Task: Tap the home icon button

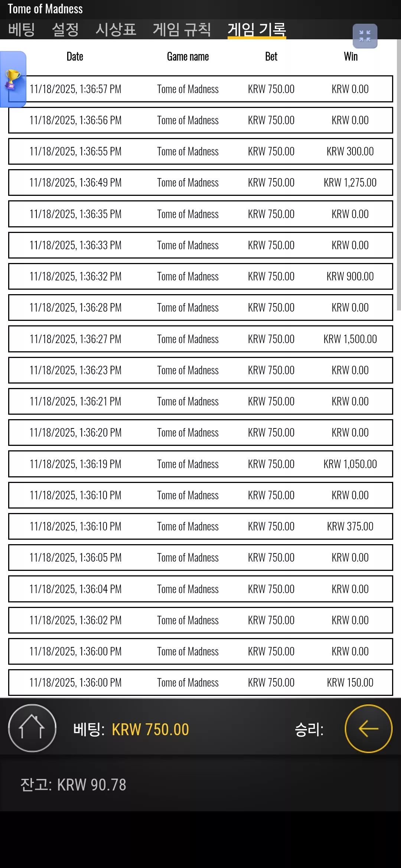Action: (x=32, y=728)
